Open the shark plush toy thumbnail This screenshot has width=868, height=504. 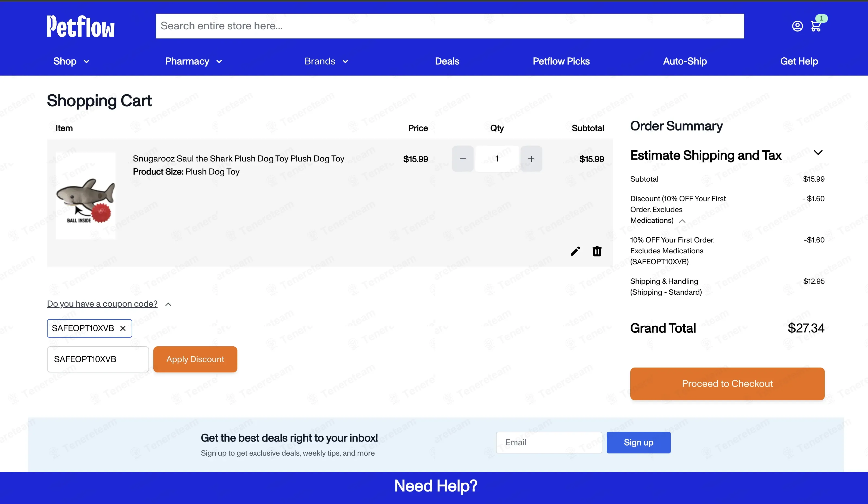pos(85,196)
